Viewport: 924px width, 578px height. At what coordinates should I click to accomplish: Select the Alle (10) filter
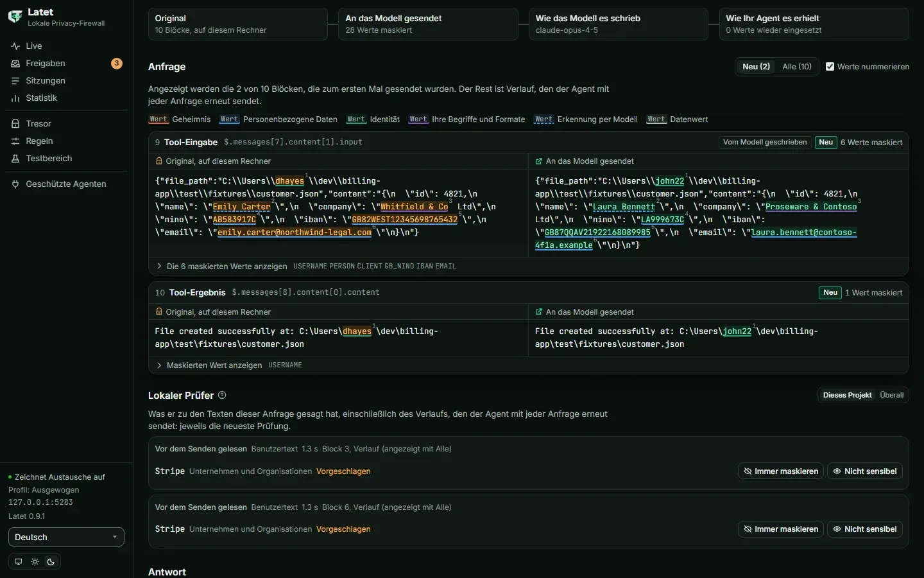[797, 67]
